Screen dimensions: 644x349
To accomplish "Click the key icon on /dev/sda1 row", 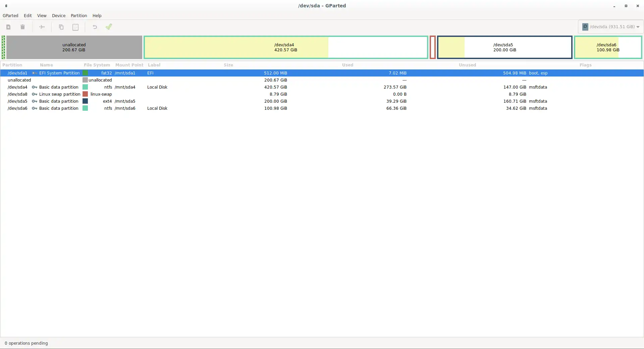I will tap(34, 73).
